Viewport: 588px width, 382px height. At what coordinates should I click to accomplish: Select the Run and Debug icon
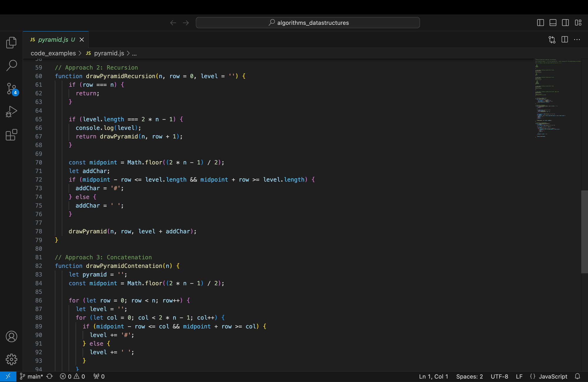pyautogui.click(x=11, y=112)
